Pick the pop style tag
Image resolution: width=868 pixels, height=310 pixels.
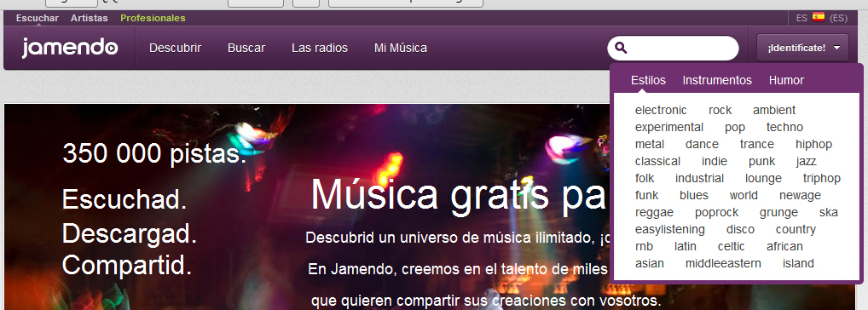(735, 128)
